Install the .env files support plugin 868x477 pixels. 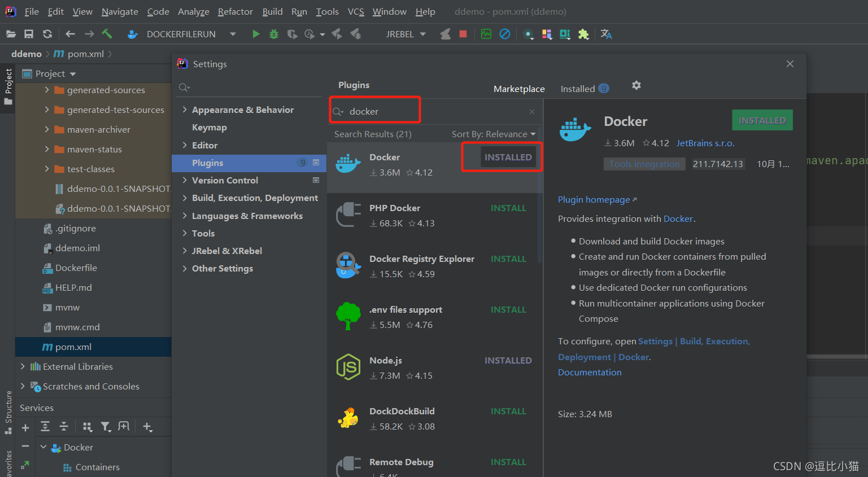tap(508, 310)
